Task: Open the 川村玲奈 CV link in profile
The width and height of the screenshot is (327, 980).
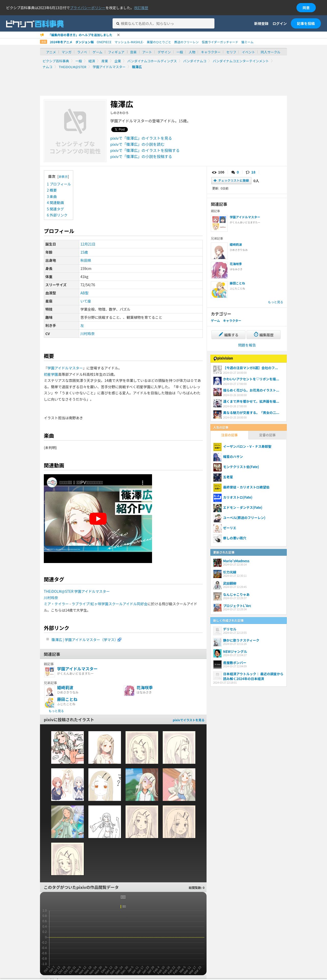Action: click(88, 334)
